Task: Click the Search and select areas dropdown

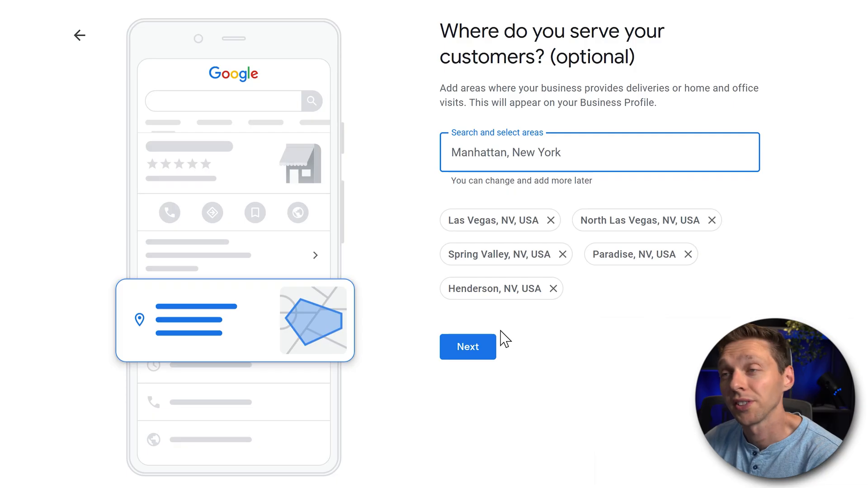Action: [599, 152]
